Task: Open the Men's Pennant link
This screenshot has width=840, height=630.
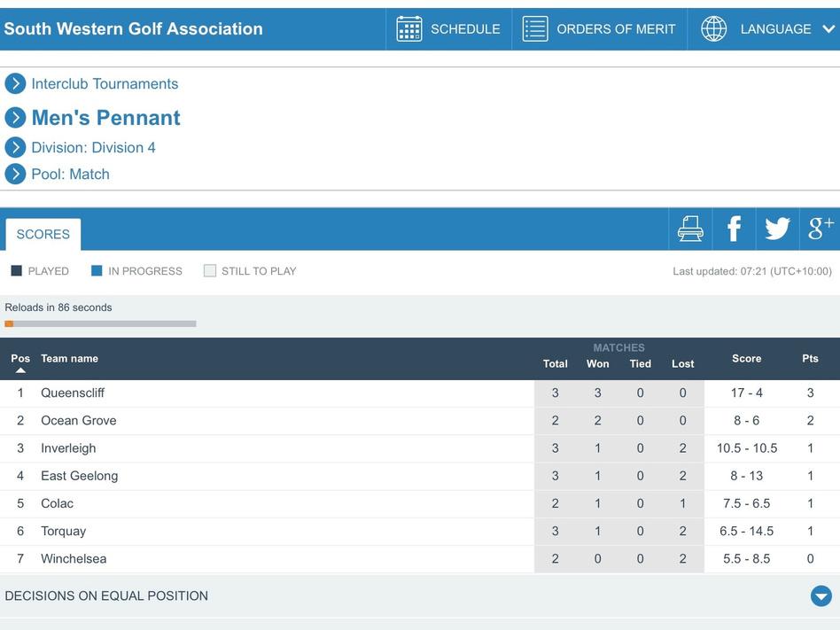Action: pyautogui.click(x=105, y=118)
